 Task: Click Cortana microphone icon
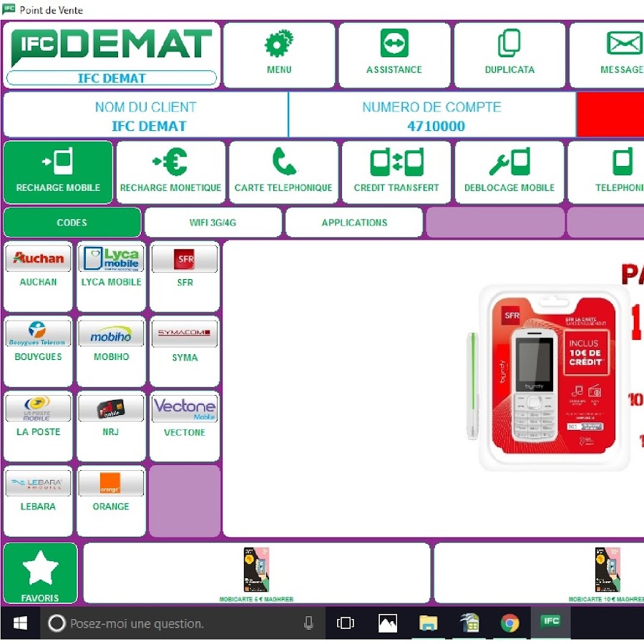308,623
